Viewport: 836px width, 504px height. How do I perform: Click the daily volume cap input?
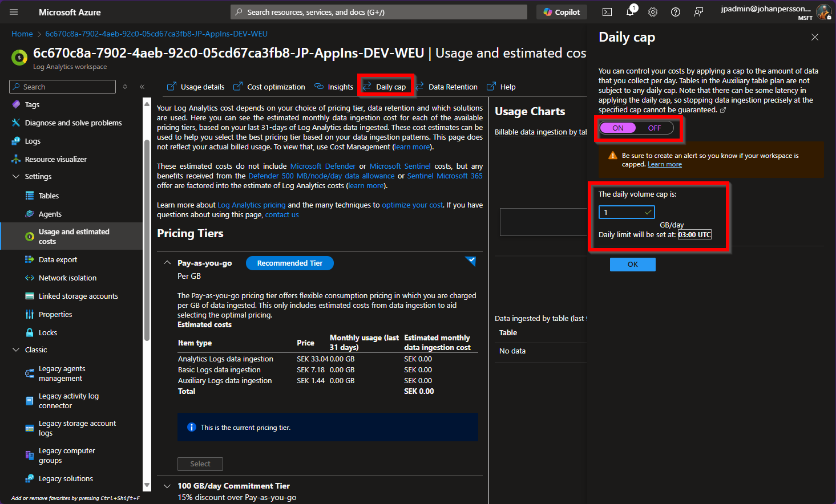coord(627,212)
